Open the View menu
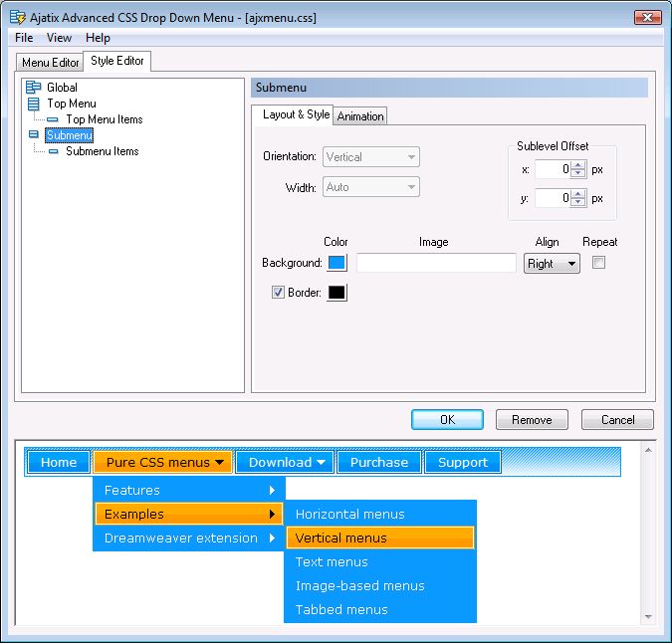This screenshot has height=643, width=672. (59, 38)
